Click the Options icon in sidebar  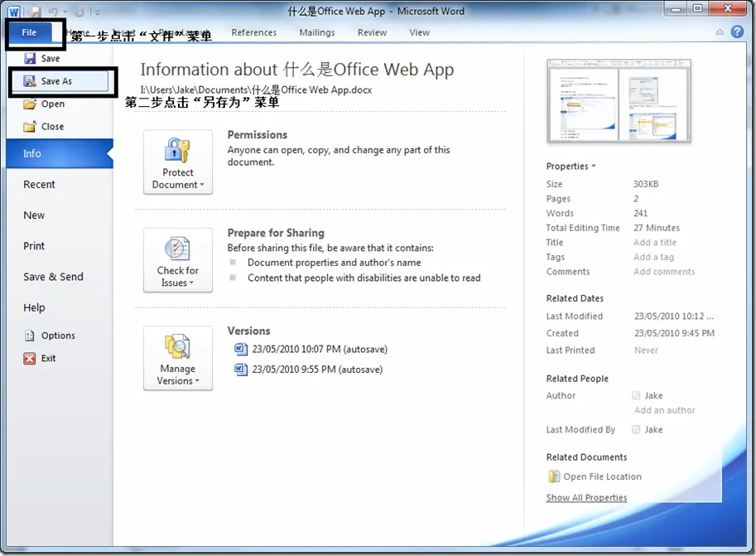(x=30, y=336)
